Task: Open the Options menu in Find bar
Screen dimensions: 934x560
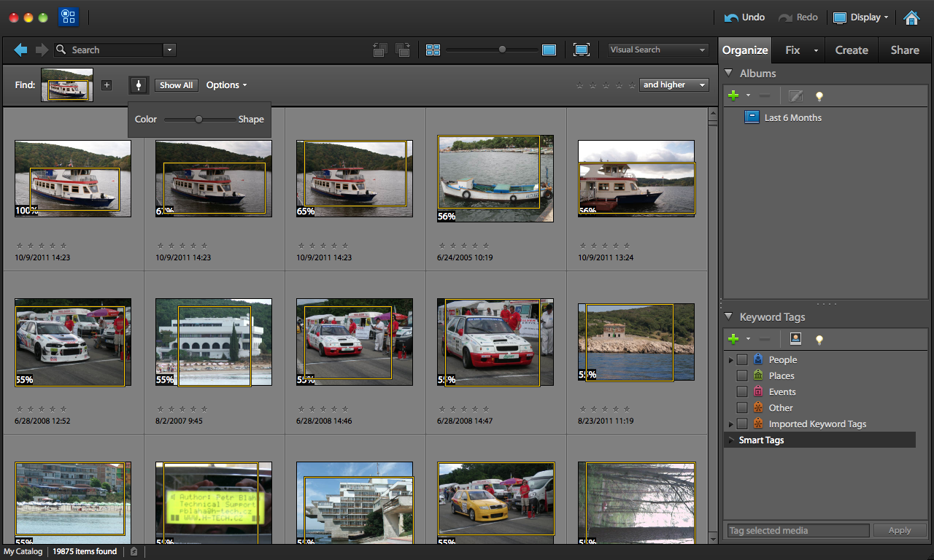Action: tap(226, 85)
